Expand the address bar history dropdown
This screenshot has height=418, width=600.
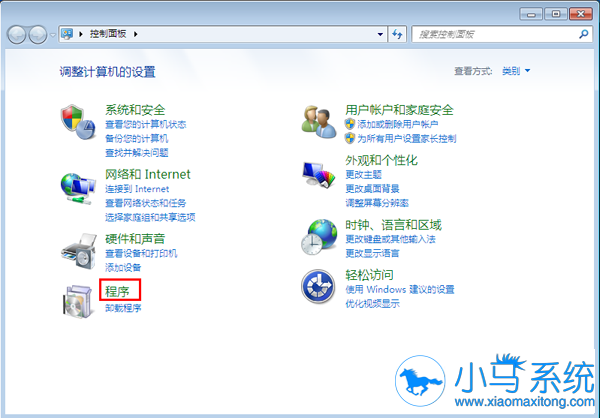(x=380, y=34)
